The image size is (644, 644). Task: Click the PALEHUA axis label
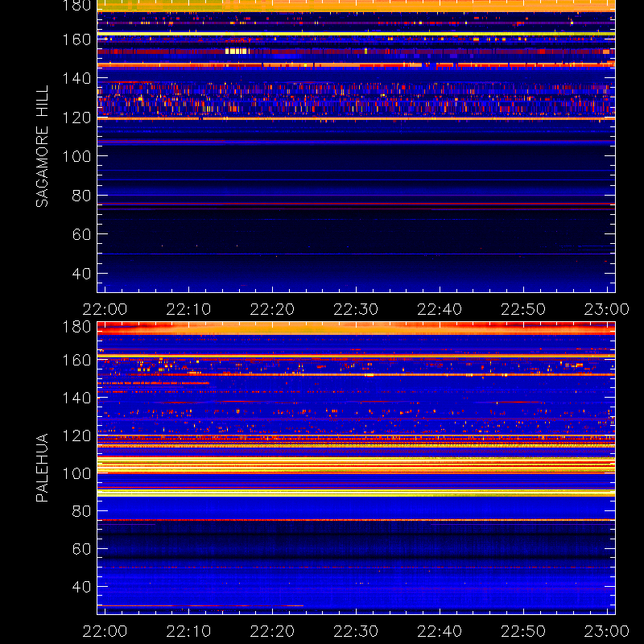(x=43, y=468)
